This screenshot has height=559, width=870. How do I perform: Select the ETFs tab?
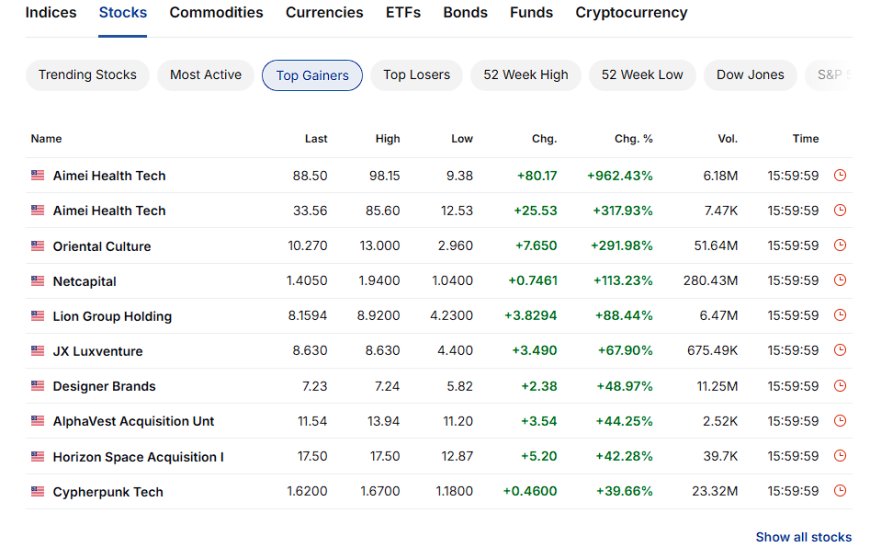(x=403, y=12)
